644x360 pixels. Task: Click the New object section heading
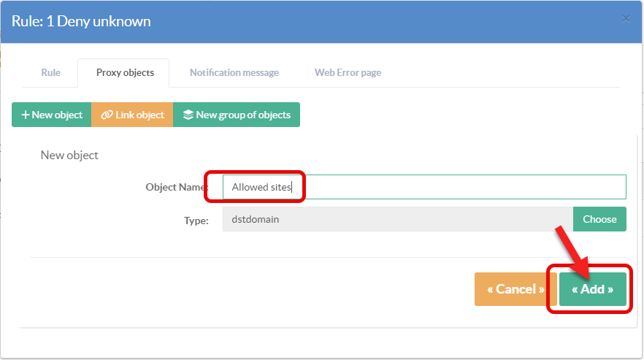[69, 155]
